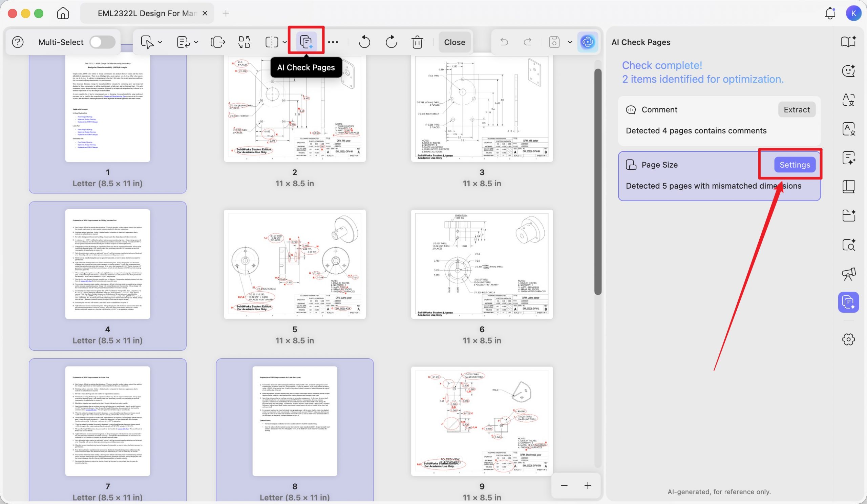Click the note with sparkle sidebar icon
The image size is (867, 504).
[848, 158]
